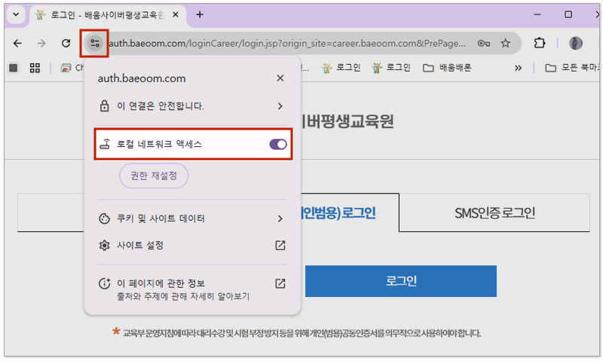Click the 권한 재설정 button
603x364 pixels.
click(x=154, y=176)
